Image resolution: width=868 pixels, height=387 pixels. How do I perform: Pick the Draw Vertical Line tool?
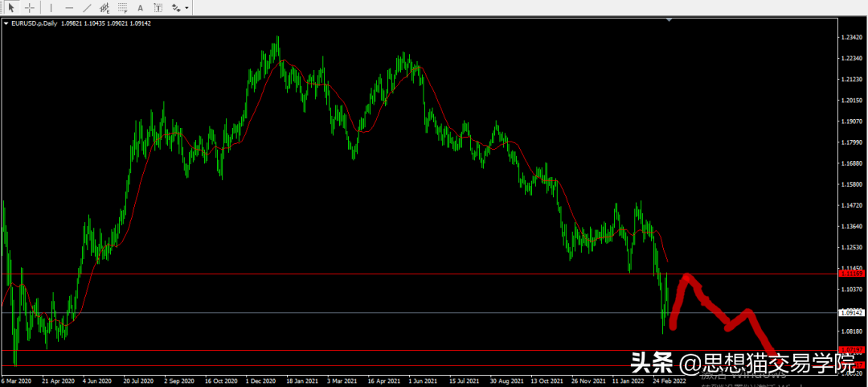51,8
